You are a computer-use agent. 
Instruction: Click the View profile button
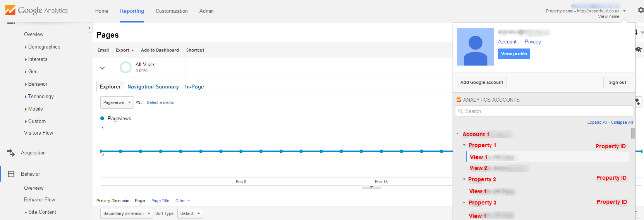coord(514,54)
